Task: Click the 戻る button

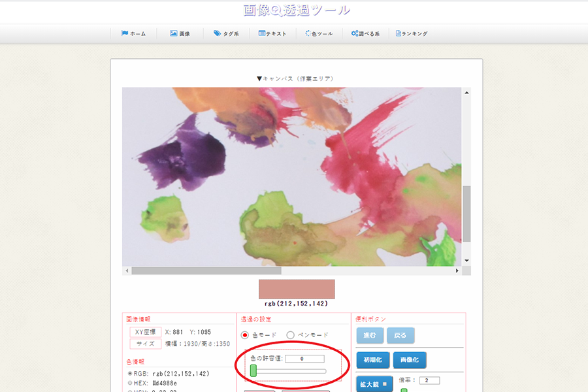Action: [x=400, y=335]
